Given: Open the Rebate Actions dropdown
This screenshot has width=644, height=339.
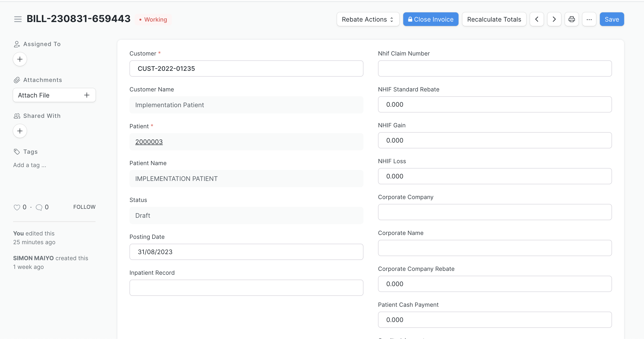Looking at the screenshot, I should (x=368, y=19).
